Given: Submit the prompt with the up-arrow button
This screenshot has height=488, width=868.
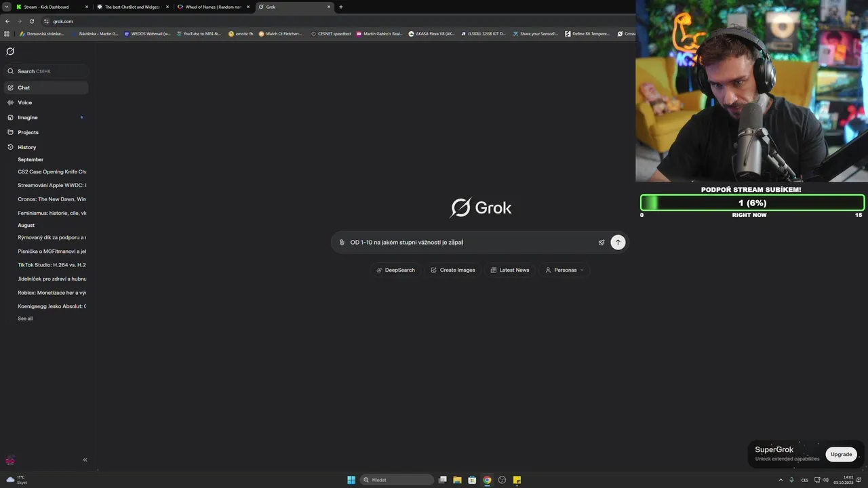Looking at the screenshot, I should point(618,243).
